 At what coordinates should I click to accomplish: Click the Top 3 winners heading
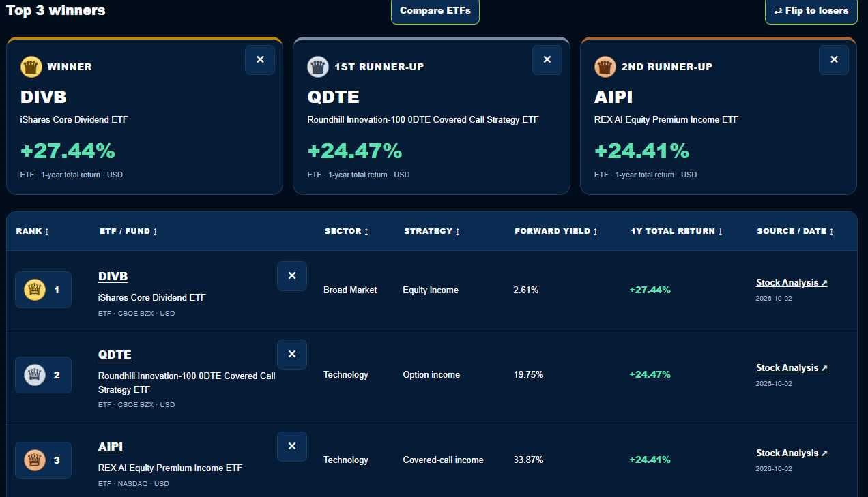coord(56,10)
